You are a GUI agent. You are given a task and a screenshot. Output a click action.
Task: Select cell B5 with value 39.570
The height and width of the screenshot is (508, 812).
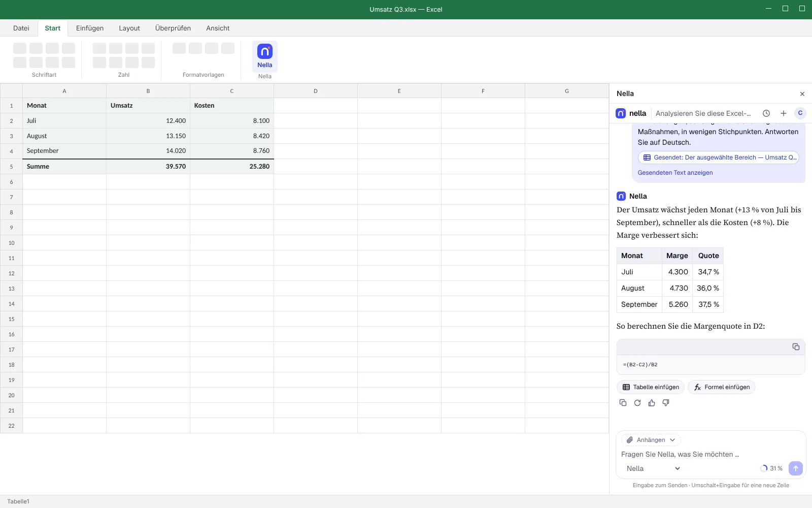point(148,167)
